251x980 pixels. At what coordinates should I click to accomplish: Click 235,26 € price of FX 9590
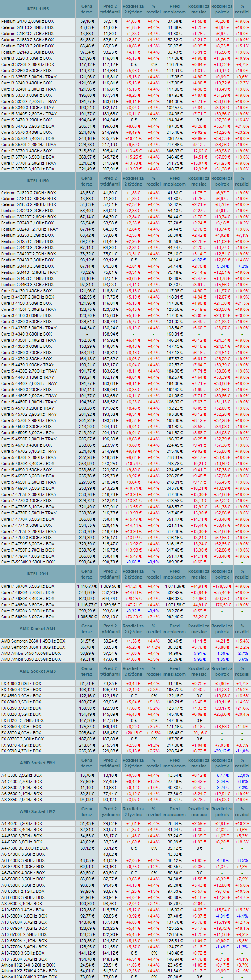(x=87, y=751)
